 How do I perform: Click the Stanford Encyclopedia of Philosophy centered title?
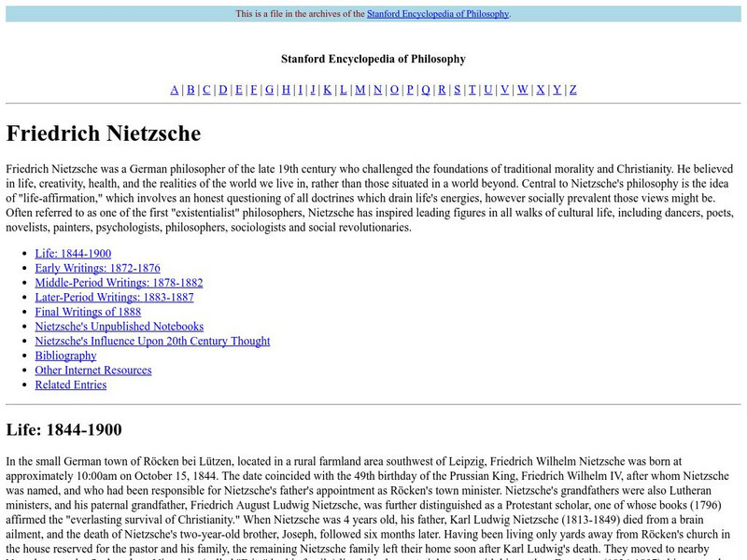click(x=373, y=59)
